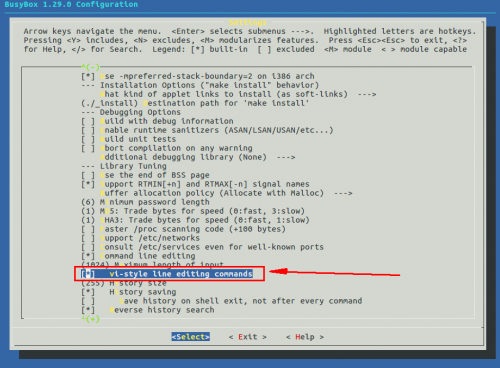The width and height of the screenshot is (500, 368).
Task: Select the Library Tuning section header
Action: (x=124, y=166)
